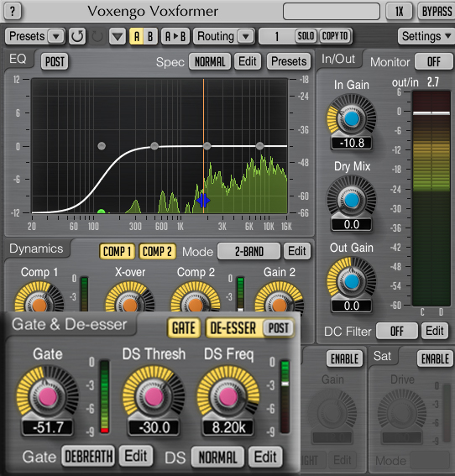Viewport: 455px width, 476px height.
Task: Click the COPY TO button
Action: click(335, 36)
